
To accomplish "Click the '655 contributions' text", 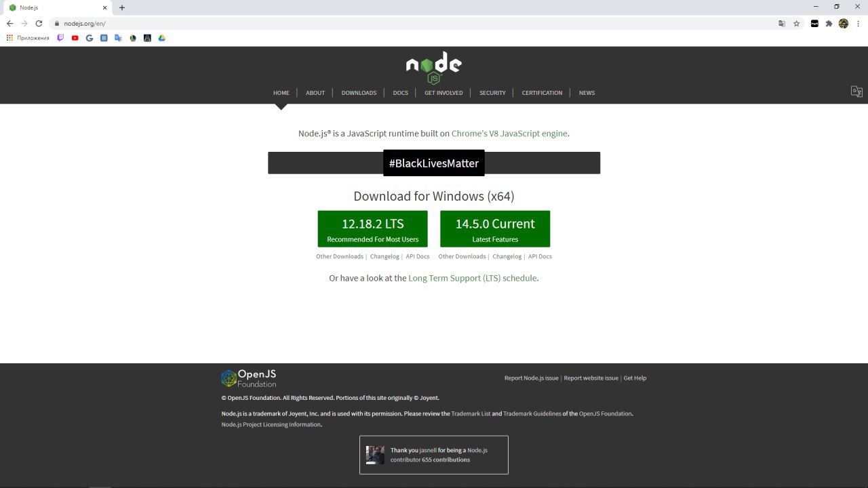I will (x=446, y=460).
